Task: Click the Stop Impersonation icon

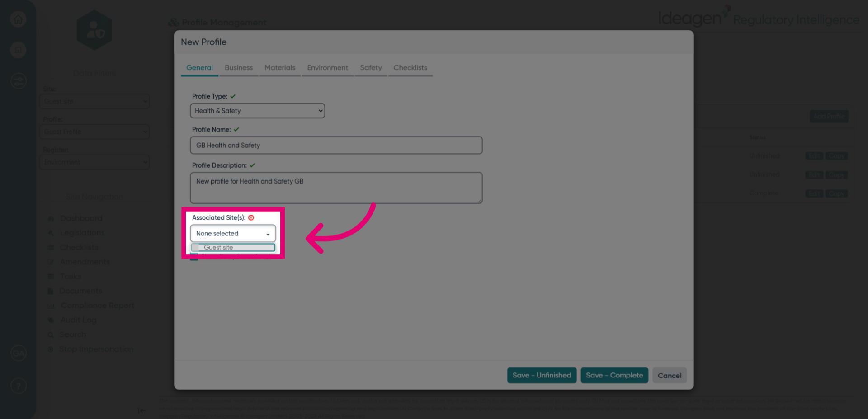Action: (51, 349)
